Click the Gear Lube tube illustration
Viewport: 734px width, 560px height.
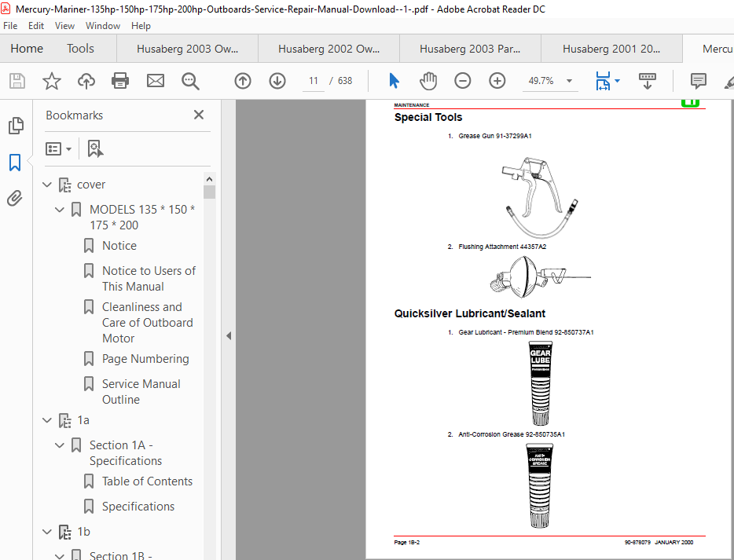tap(540, 382)
